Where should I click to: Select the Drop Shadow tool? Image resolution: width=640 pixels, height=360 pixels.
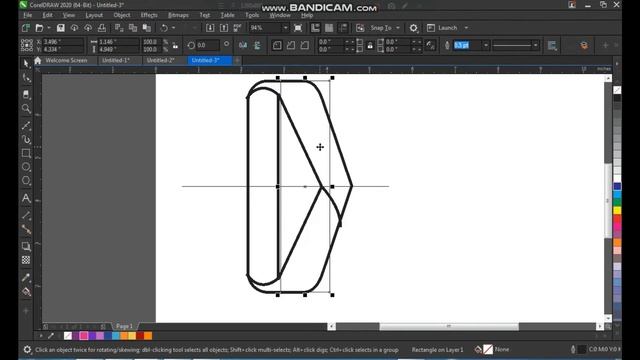click(x=26, y=246)
